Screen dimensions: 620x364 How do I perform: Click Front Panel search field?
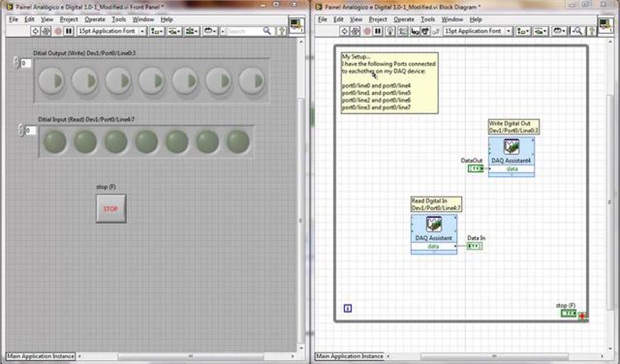[243, 31]
